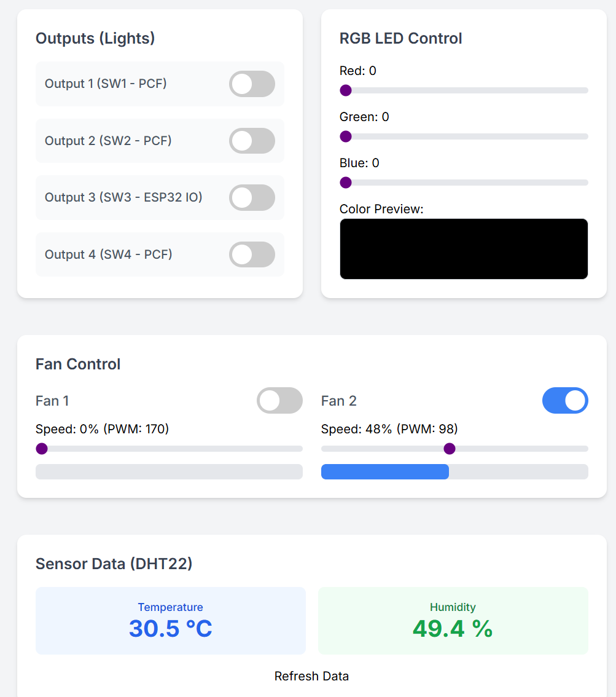This screenshot has height=697, width=616.
Task: Click the Fan 2 blue speed progress bar
Action: pos(385,471)
